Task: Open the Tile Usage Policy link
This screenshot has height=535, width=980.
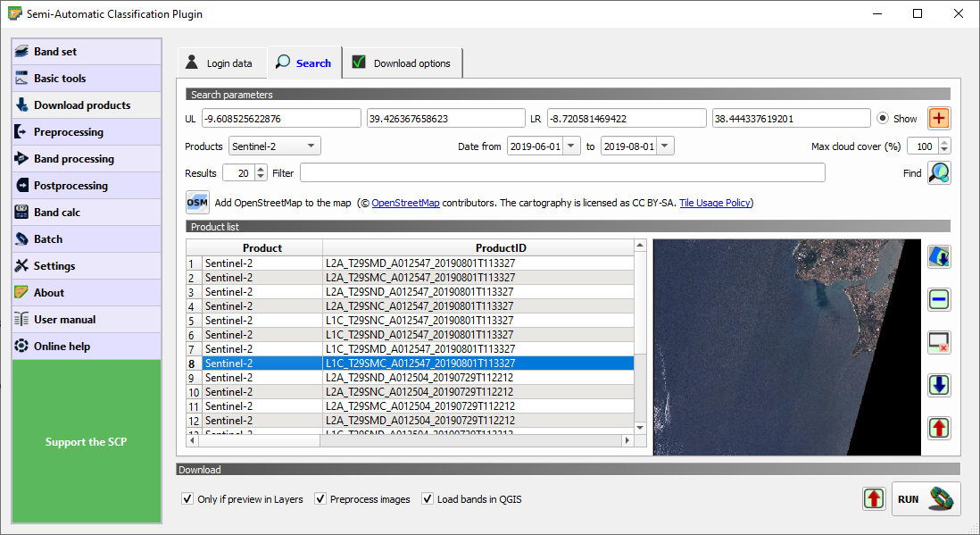Action: [714, 203]
